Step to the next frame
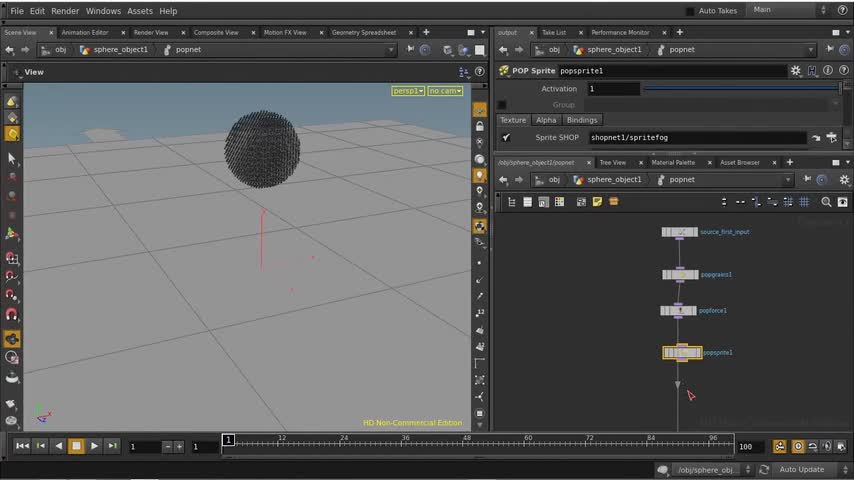This screenshot has height=480, width=854. coord(112,446)
